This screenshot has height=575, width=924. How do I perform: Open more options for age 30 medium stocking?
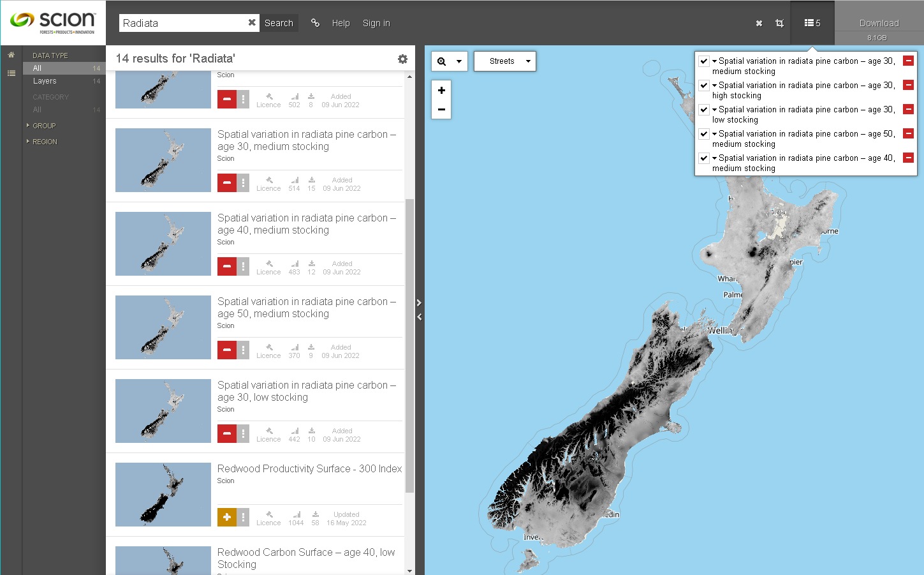[243, 183]
